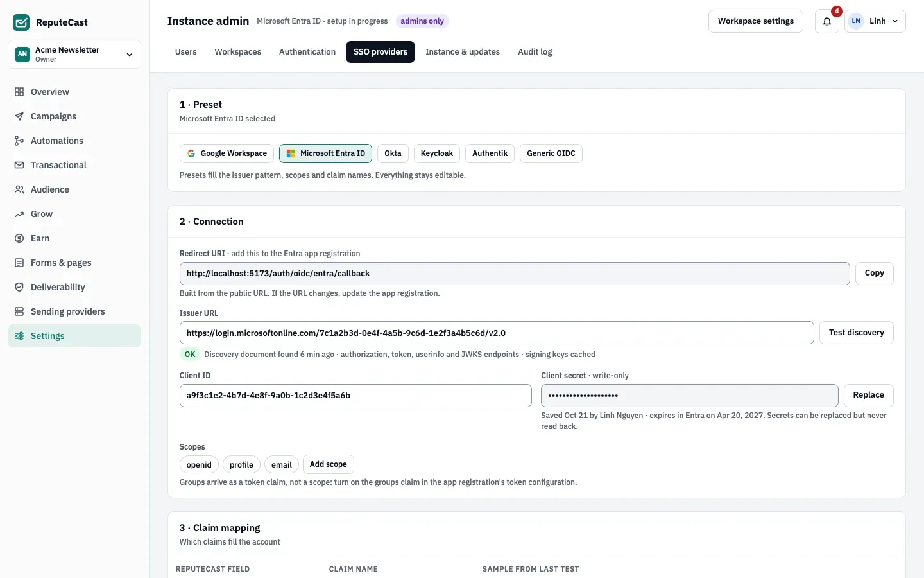This screenshot has width=924, height=578.
Task: Select the Microsoft Entra ID preset
Action: pyautogui.click(x=326, y=153)
